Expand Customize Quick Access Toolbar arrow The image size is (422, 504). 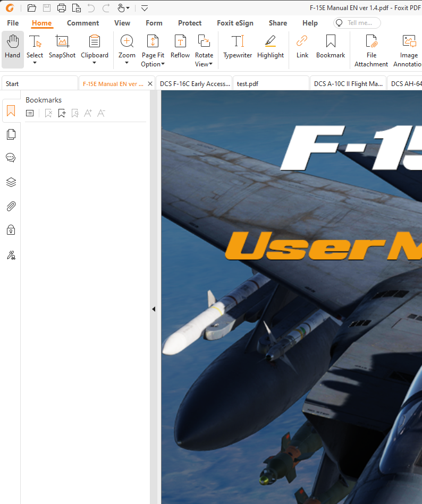(145, 8)
